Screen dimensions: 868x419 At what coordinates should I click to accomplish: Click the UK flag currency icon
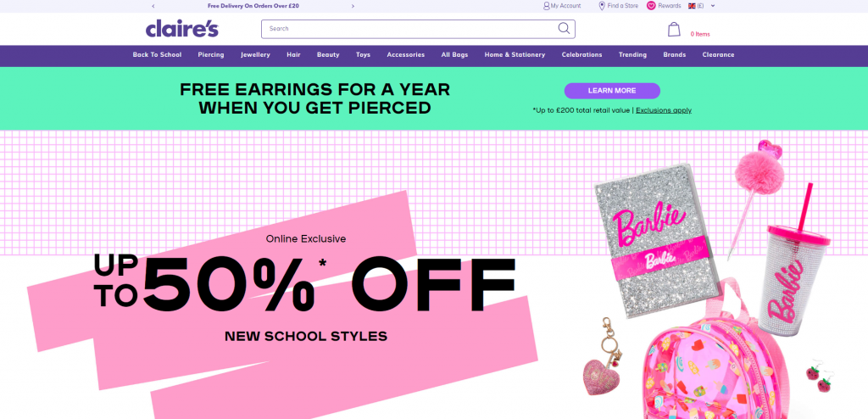[692, 6]
